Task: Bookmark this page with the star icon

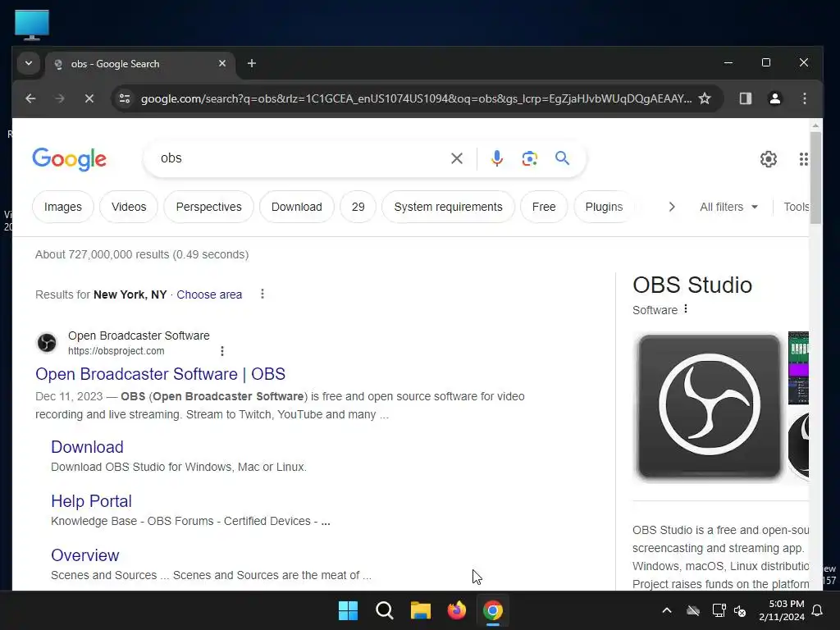Action: pos(705,98)
